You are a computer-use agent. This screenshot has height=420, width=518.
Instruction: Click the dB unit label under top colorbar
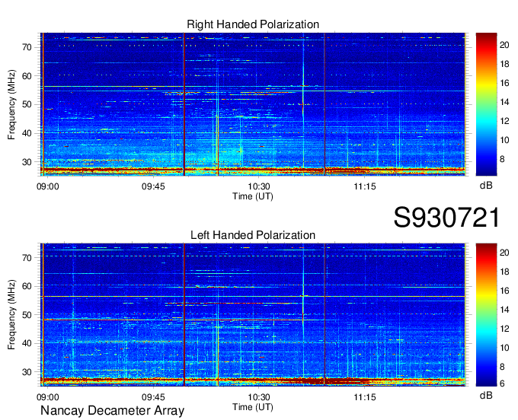point(486,186)
